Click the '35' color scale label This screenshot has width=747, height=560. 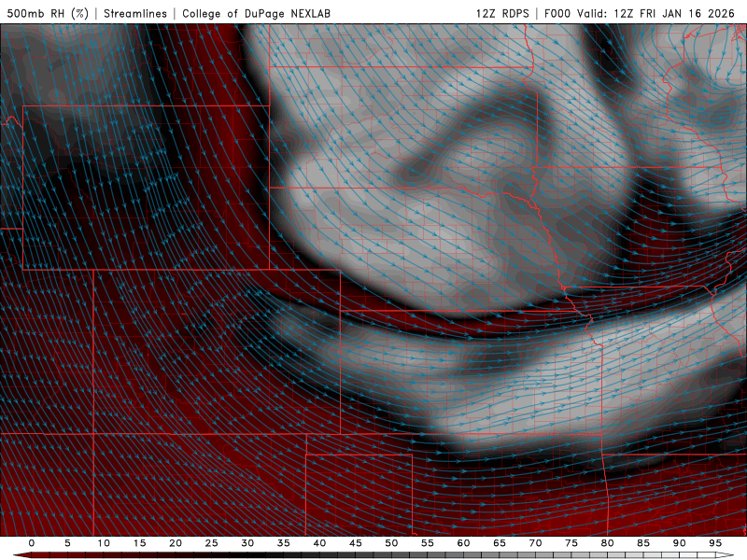pyautogui.click(x=284, y=543)
